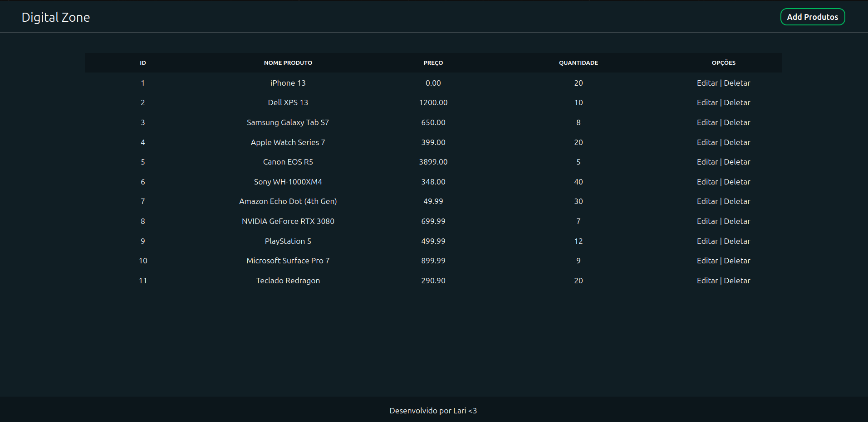
Task: Edit the Teclado Redragon product
Action: click(x=707, y=281)
